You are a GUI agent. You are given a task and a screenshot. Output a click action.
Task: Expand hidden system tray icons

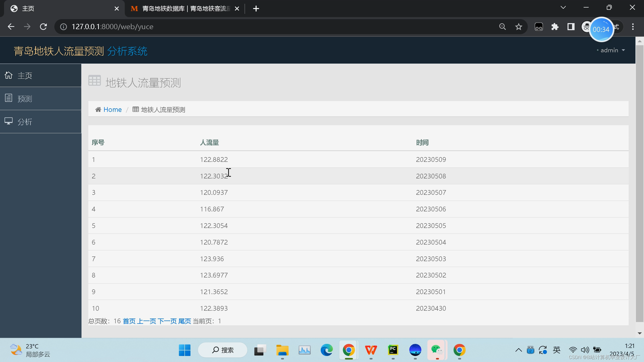[x=518, y=350]
